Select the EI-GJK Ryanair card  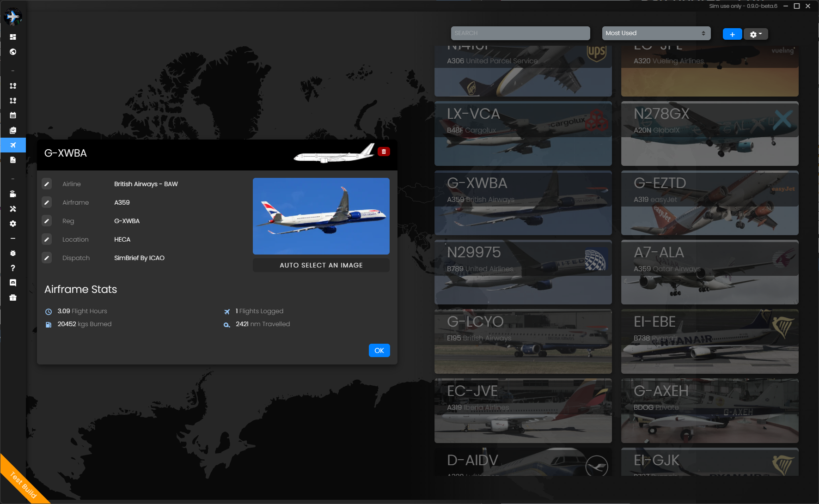pos(710,462)
